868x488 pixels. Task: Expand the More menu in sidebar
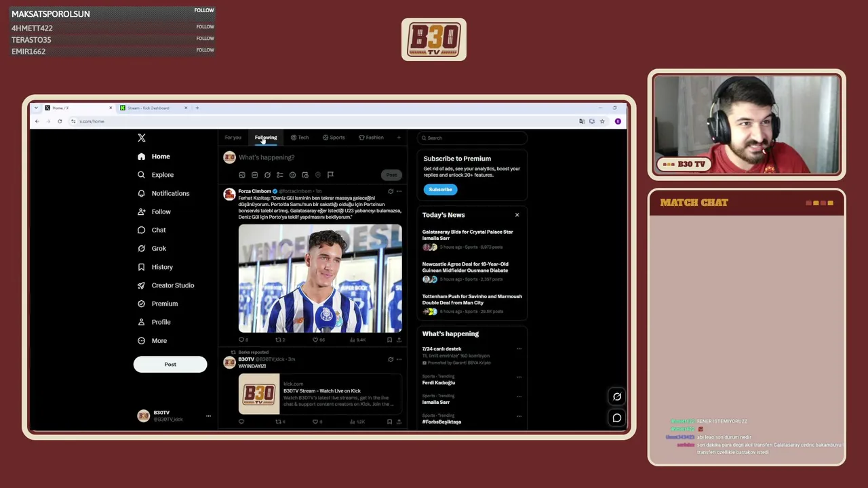[152, 341]
